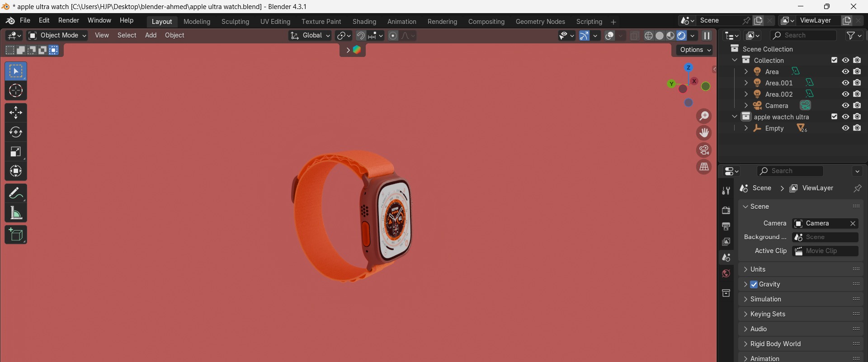
Task: Expand the Empty object hierarchy
Action: [x=745, y=128]
